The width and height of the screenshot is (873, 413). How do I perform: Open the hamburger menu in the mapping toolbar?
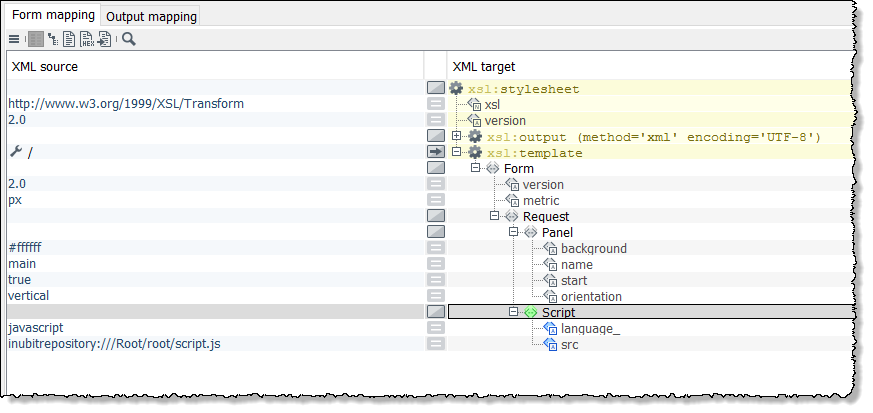14,39
